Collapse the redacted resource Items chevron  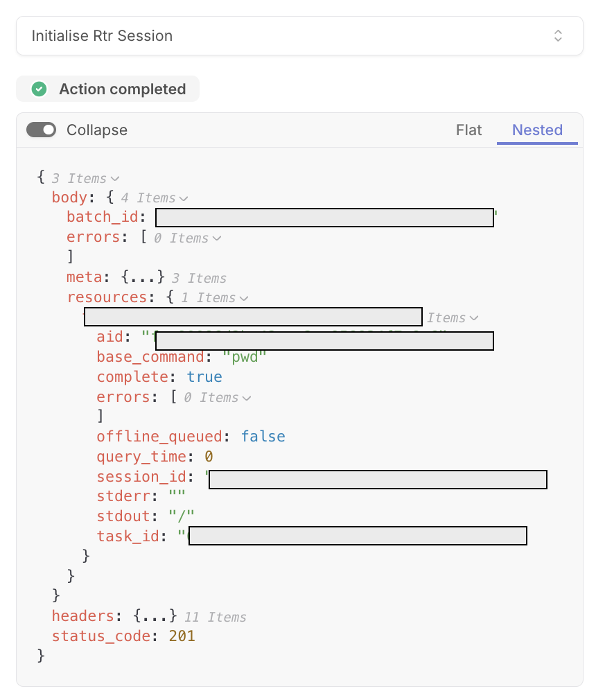(474, 318)
